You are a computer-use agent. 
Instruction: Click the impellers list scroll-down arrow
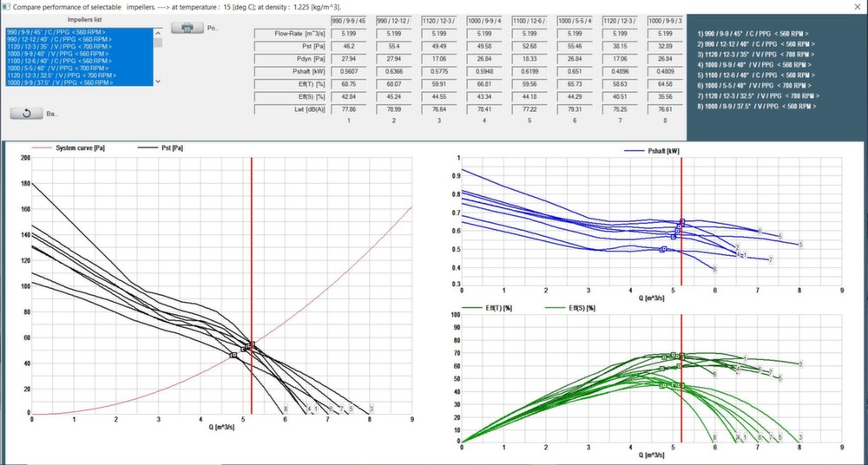(158, 82)
